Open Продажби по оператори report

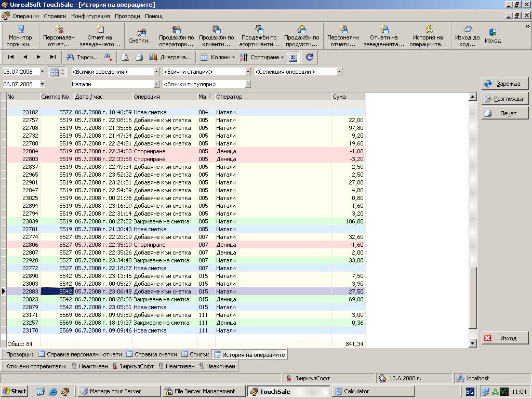point(176,35)
